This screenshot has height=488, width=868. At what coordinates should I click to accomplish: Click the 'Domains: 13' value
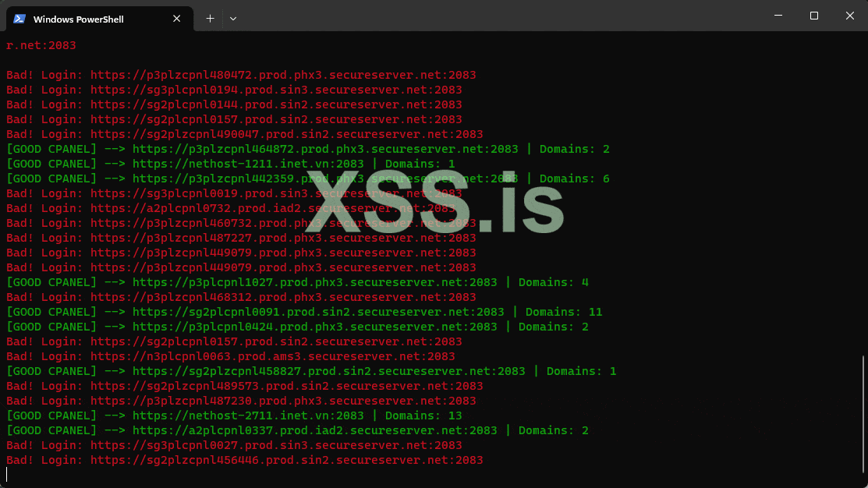(423, 416)
